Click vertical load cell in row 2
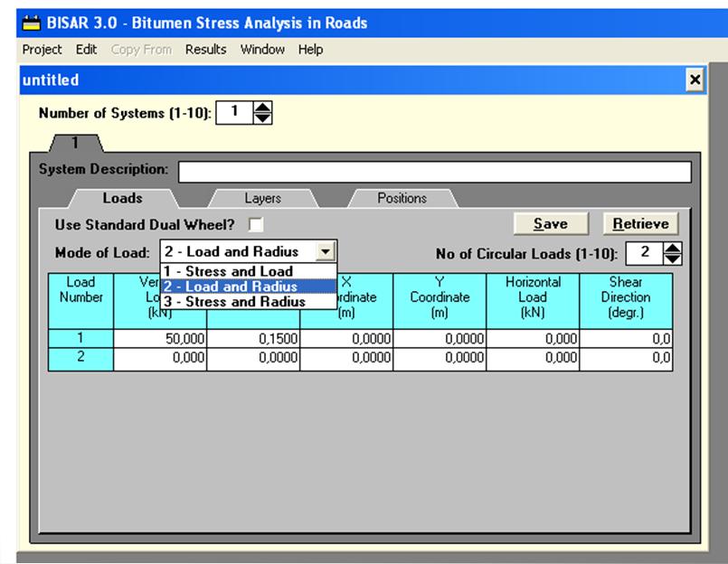 click(160, 360)
